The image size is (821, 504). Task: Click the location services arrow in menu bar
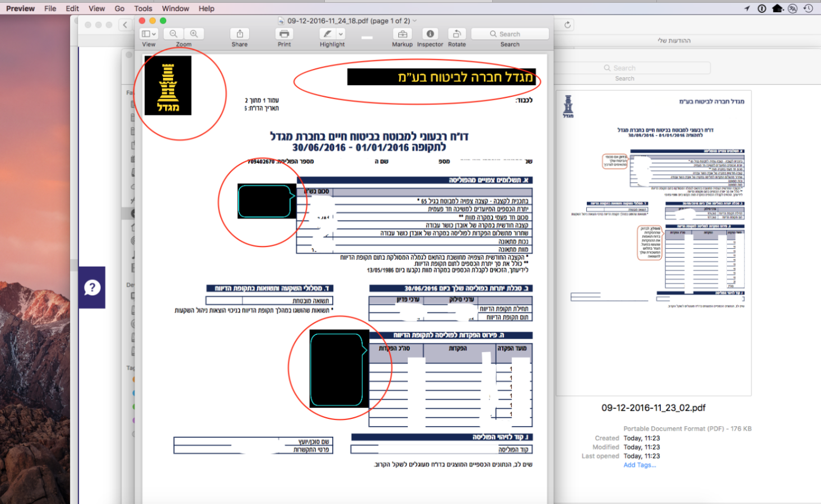point(747,8)
